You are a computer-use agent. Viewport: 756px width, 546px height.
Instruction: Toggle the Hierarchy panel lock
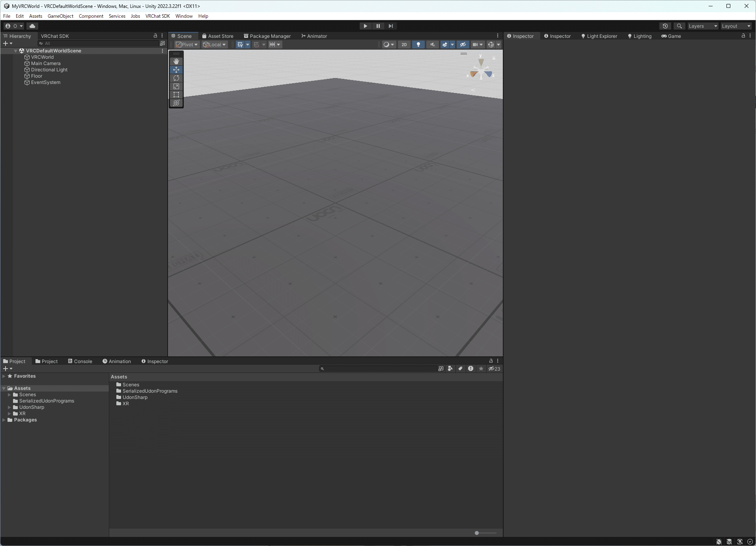click(x=155, y=35)
